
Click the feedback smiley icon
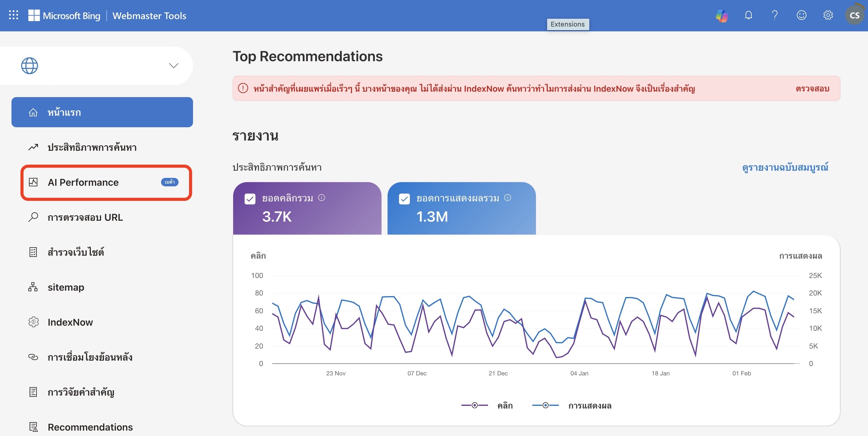801,15
